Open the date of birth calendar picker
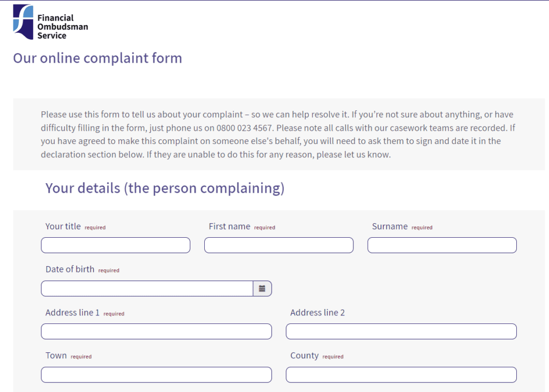Screen dimensions: 549x392 (262, 288)
